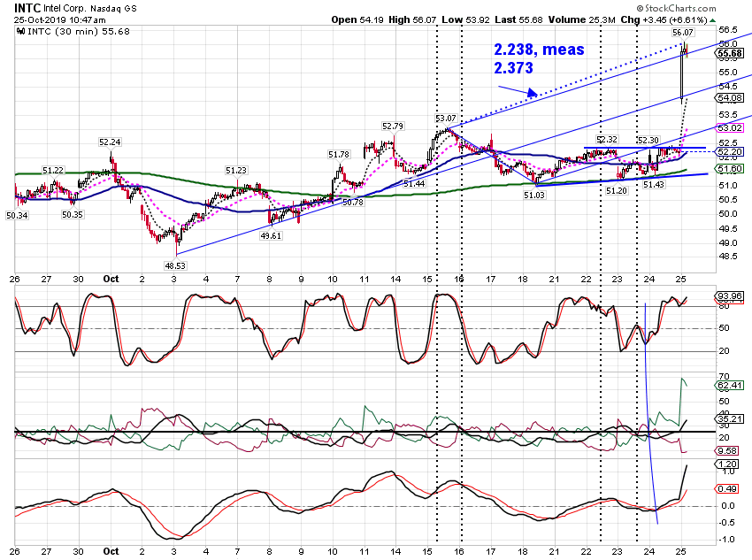The height and width of the screenshot is (560, 752).
Task: Click the 51.22 price label
Action: click(x=53, y=170)
